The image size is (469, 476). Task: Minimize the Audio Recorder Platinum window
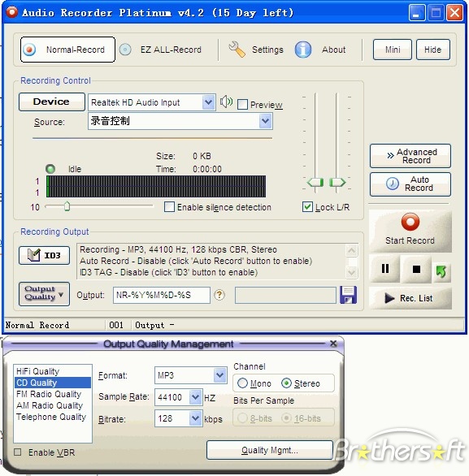pyautogui.click(x=416, y=13)
